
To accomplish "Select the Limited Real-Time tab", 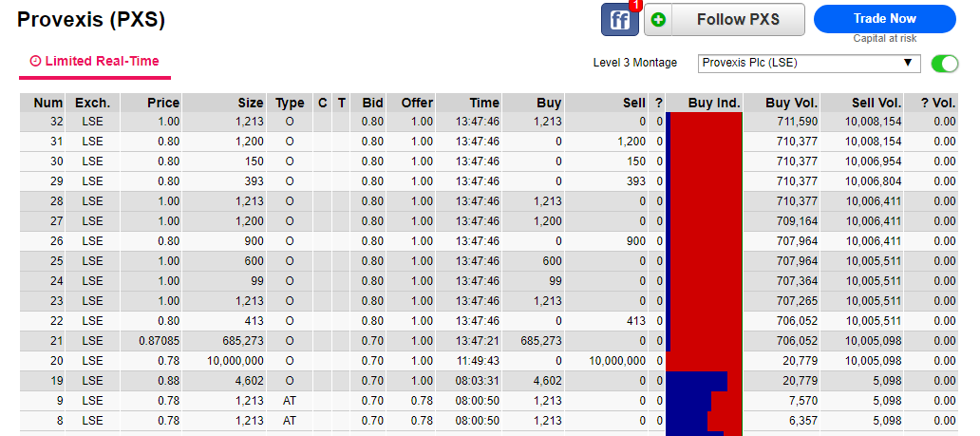I will coord(94,62).
